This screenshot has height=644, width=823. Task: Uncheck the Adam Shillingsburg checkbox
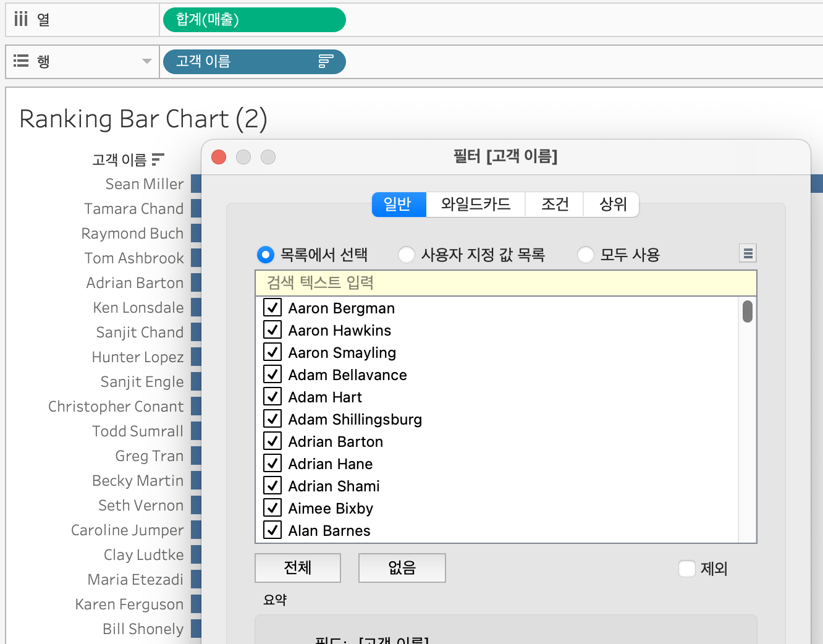tap(272, 418)
